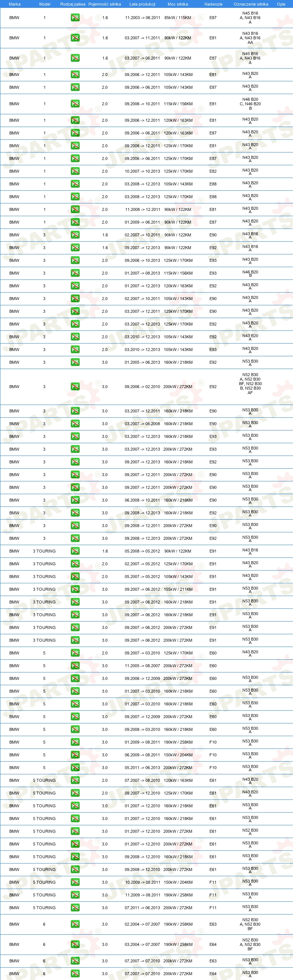This screenshot has height=980, width=293.
Task: Click the Oznaczenie silnika column header
Action: pos(251,4)
